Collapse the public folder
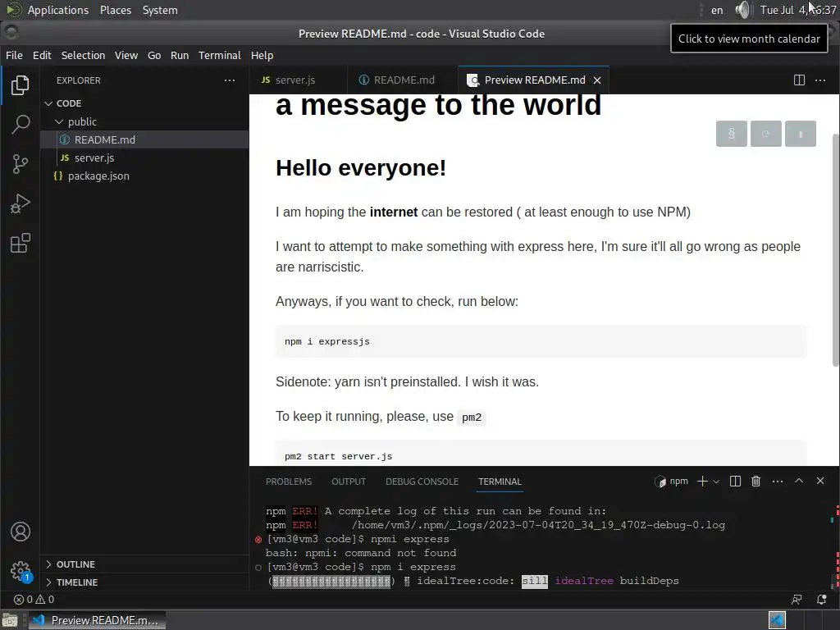Screen dimensions: 840x630 pos(144,121)
